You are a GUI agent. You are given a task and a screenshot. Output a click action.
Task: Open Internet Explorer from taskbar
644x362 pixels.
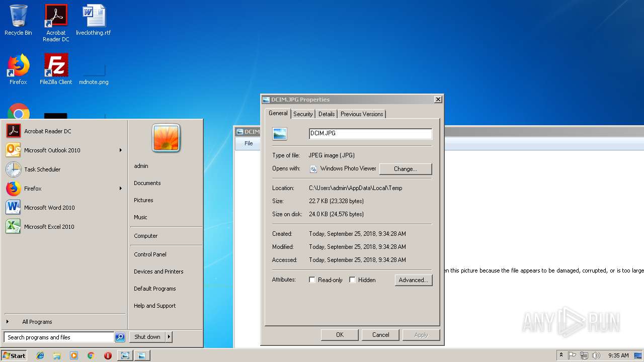click(40, 355)
